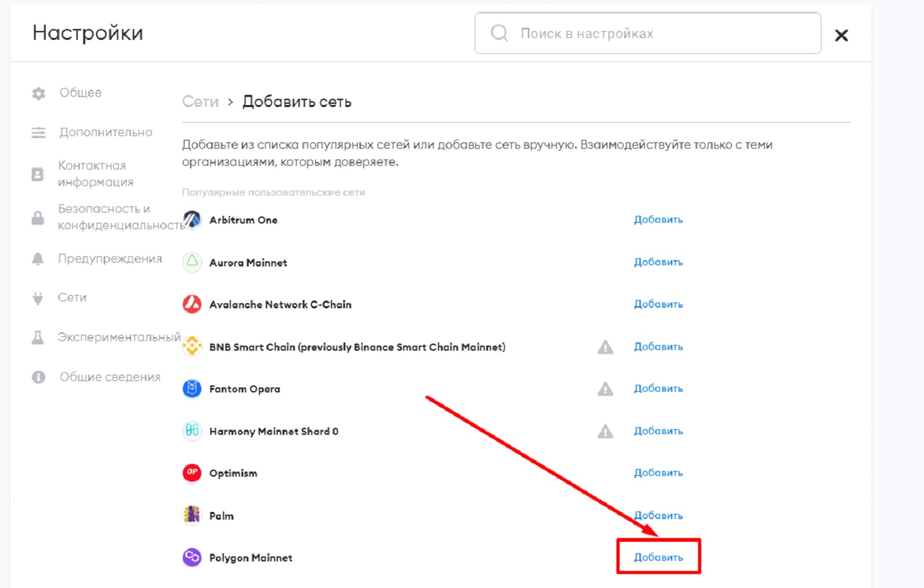Click the Optimism red OP logo
Image resolution: width=924 pixels, height=588 pixels.
tap(192, 473)
